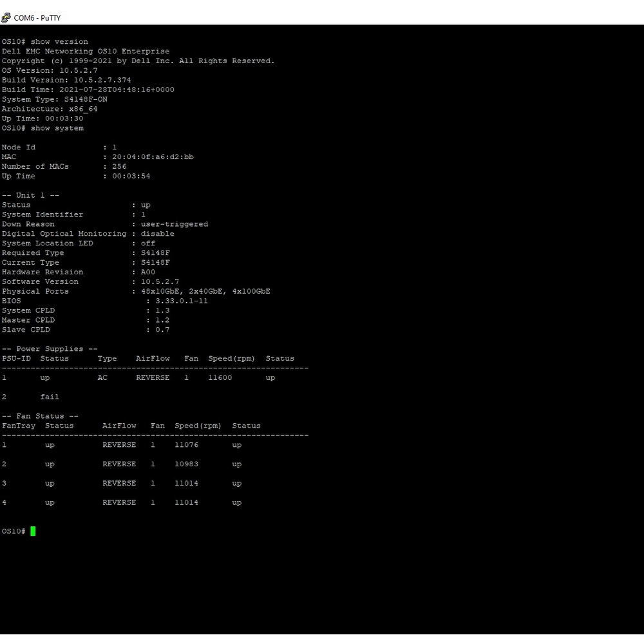Click fan tray 2 speed 10983

187,464
